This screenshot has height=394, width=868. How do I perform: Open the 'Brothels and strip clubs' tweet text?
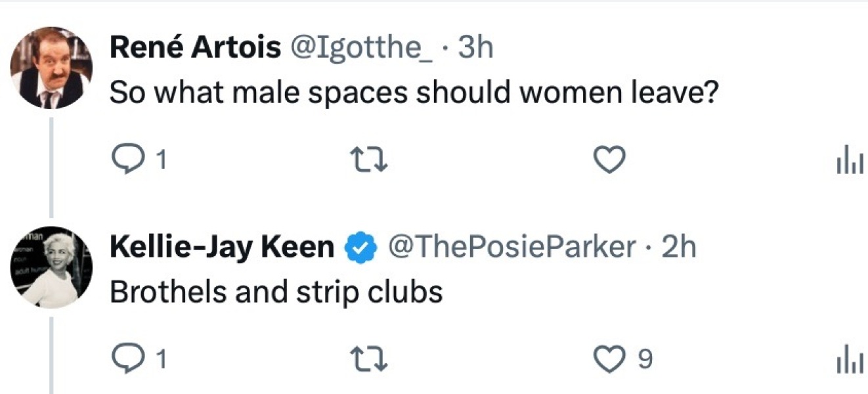[x=276, y=292]
